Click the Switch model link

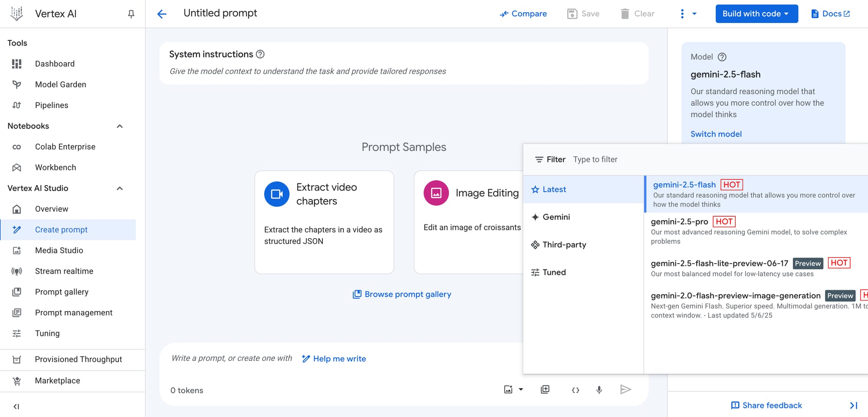click(716, 134)
